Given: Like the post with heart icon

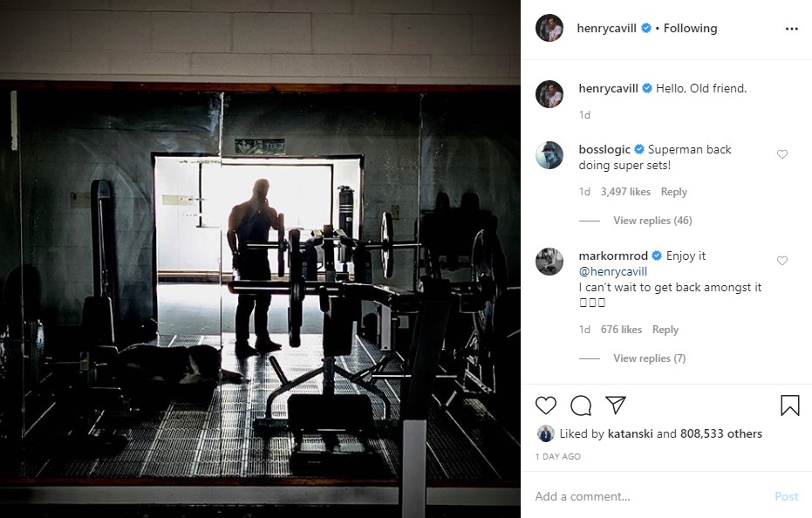Looking at the screenshot, I should (546, 406).
